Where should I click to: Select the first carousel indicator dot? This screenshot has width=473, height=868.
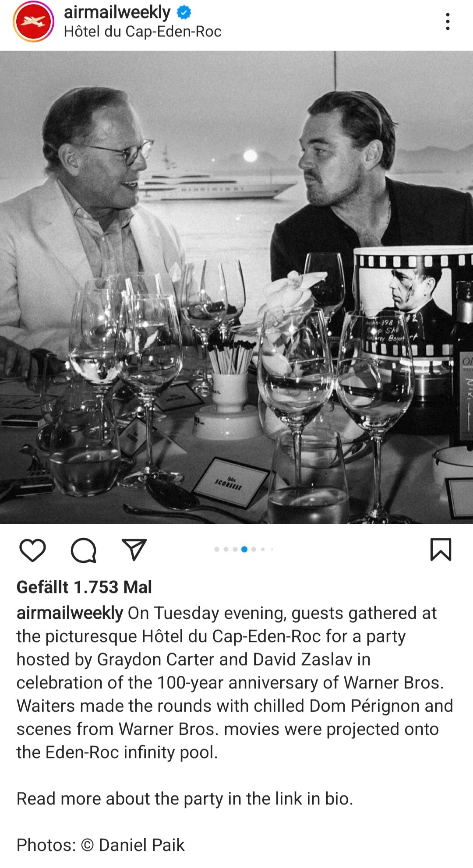click(217, 549)
